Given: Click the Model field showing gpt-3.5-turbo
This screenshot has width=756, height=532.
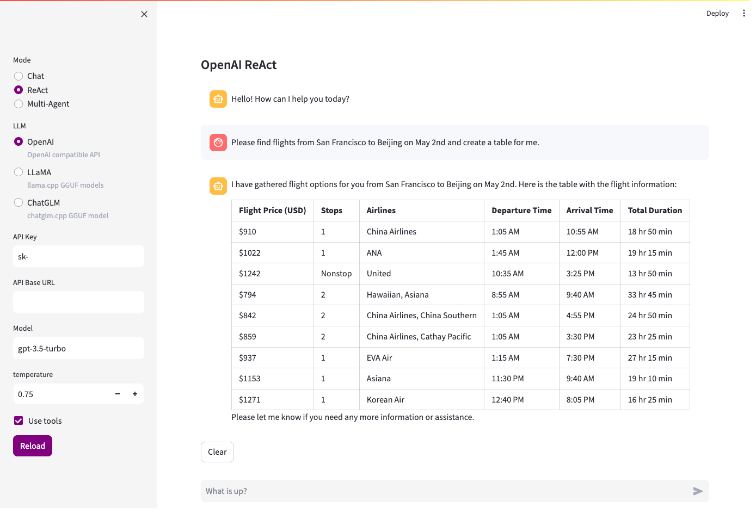Looking at the screenshot, I should coord(78,348).
